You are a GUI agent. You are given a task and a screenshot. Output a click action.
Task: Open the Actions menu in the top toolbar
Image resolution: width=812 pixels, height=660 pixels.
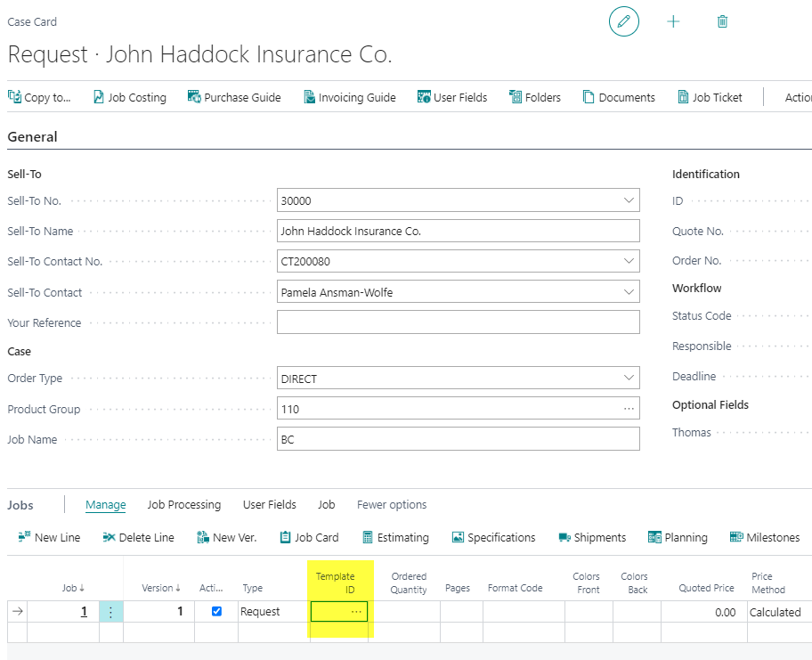798,97
